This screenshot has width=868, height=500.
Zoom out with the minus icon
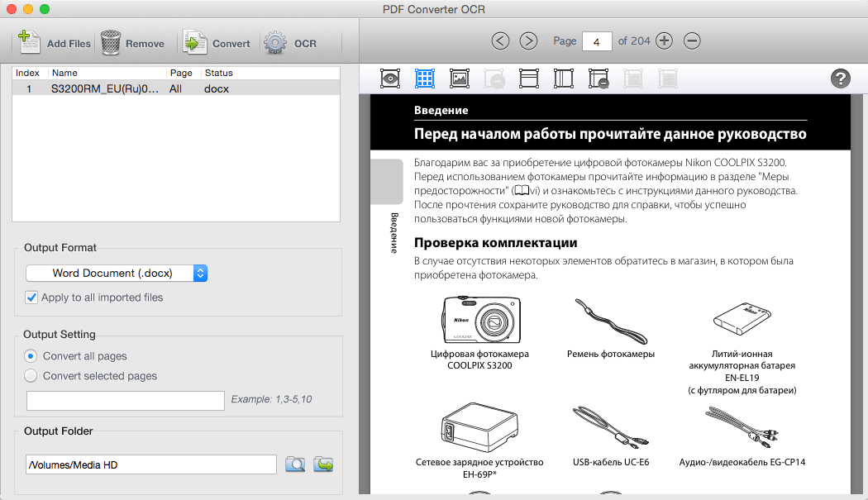[x=693, y=40]
